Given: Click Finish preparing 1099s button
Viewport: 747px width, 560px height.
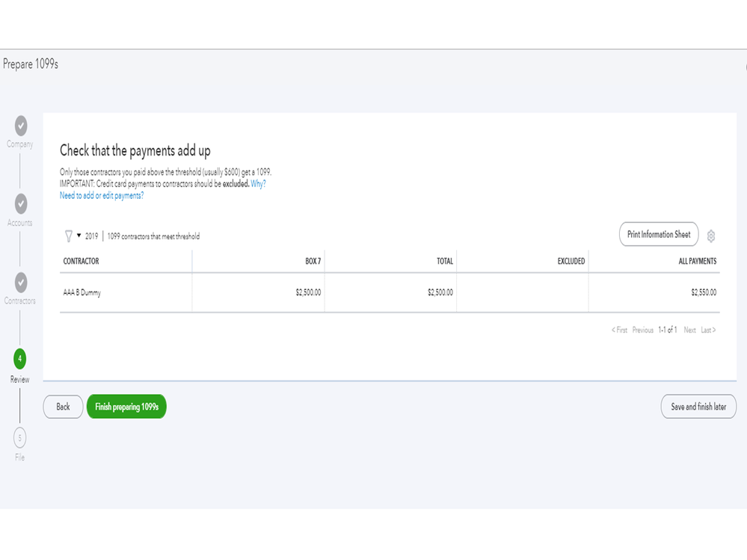Looking at the screenshot, I should (x=126, y=407).
